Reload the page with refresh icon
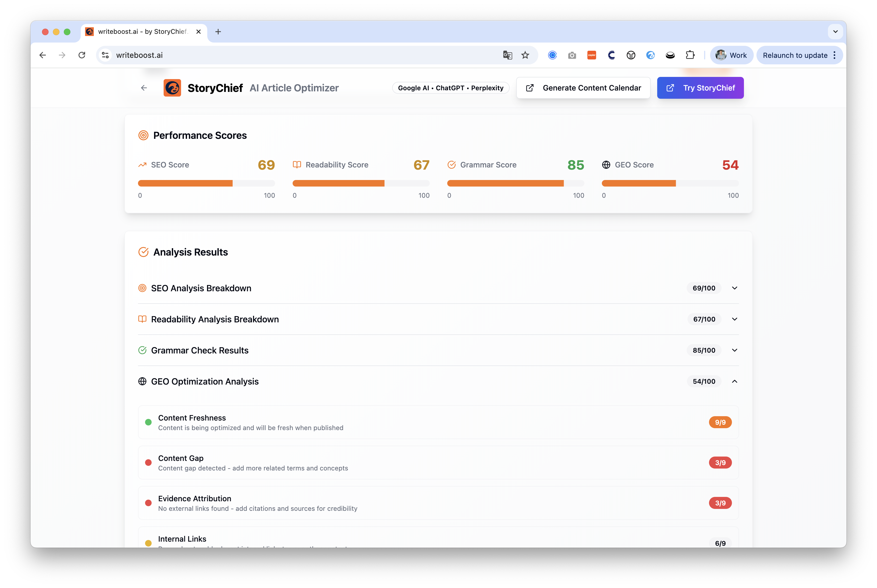The width and height of the screenshot is (877, 588). click(82, 55)
